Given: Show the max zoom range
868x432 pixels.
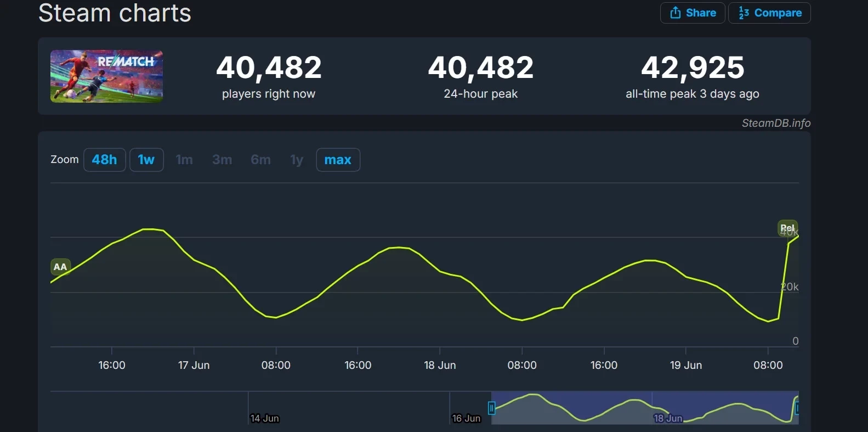Looking at the screenshot, I should pos(338,160).
